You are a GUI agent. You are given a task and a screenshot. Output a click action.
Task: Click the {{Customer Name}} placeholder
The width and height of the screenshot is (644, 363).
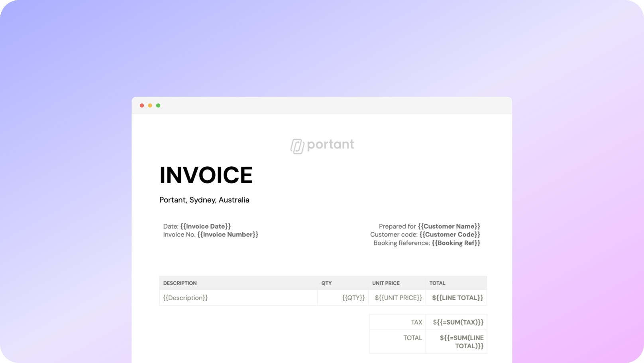tap(449, 226)
